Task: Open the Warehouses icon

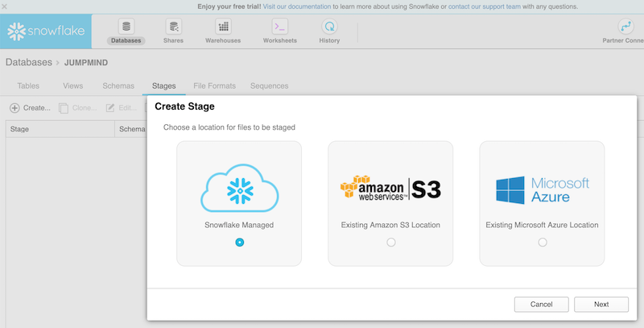Action: point(223,27)
